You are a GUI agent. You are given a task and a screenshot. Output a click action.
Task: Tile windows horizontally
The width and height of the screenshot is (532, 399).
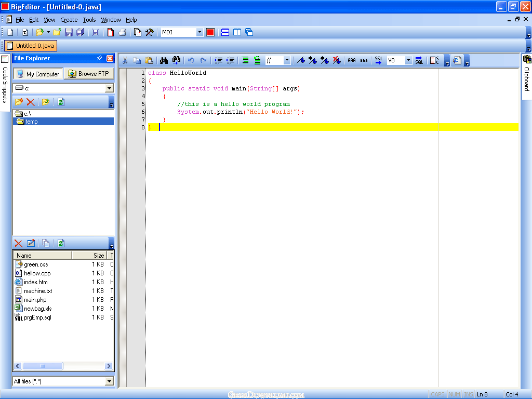click(x=225, y=32)
